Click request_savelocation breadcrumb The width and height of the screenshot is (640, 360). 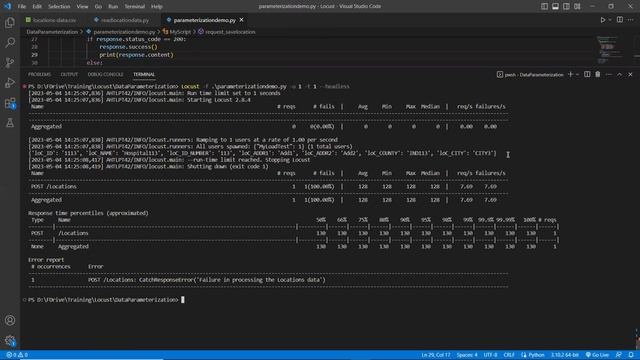[227, 32]
